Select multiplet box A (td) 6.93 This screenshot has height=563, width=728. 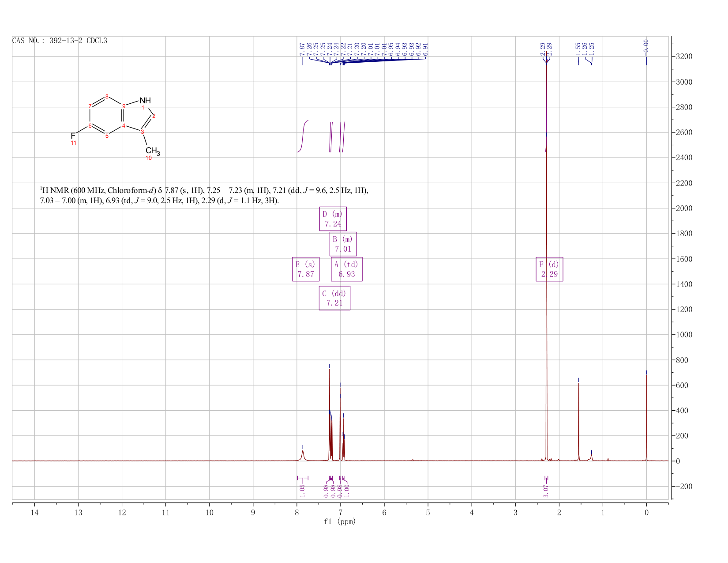(x=347, y=269)
